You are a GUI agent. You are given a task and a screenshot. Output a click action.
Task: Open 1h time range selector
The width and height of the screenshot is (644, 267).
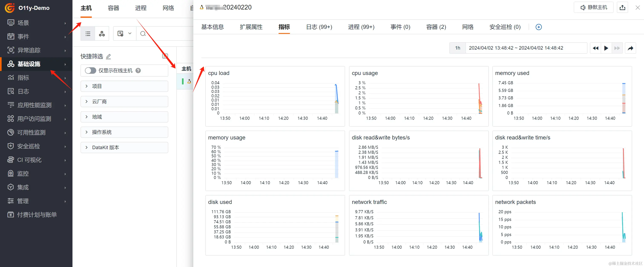[457, 48]
